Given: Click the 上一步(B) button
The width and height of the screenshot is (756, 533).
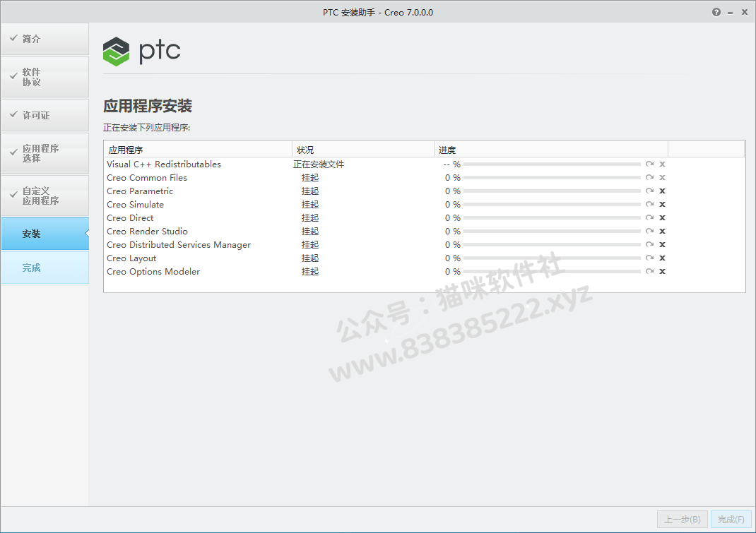Looking at the screenshot, I should [x=683, y=520].
